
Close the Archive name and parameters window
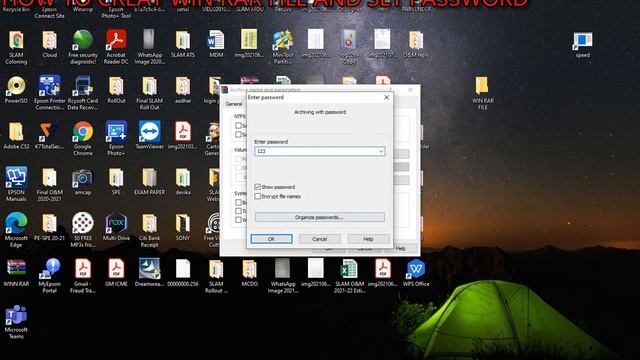[x=410, y=90]
